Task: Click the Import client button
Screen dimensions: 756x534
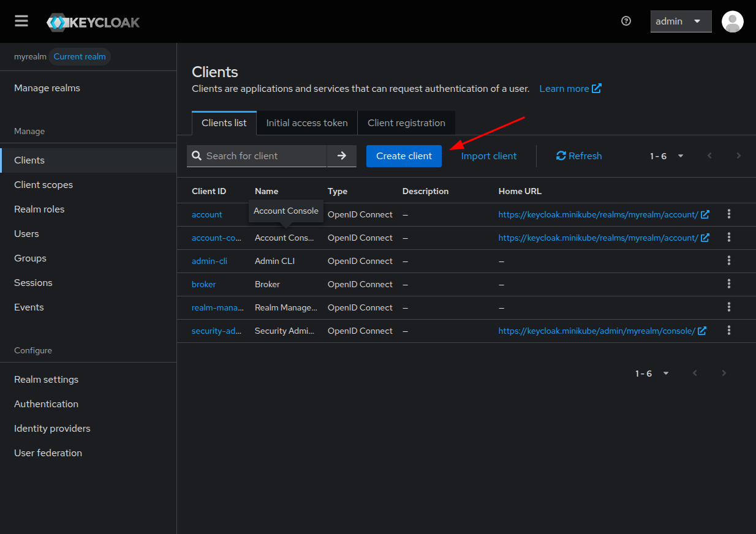Action: coord(489,156)
